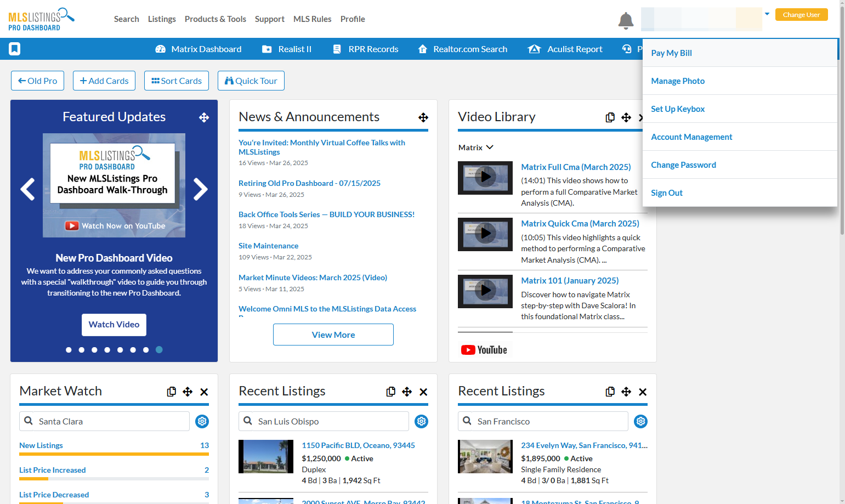Click the Sort Cards button
Image resolution: width=845 pixels, height=504 pixels.
click(177, 81)
